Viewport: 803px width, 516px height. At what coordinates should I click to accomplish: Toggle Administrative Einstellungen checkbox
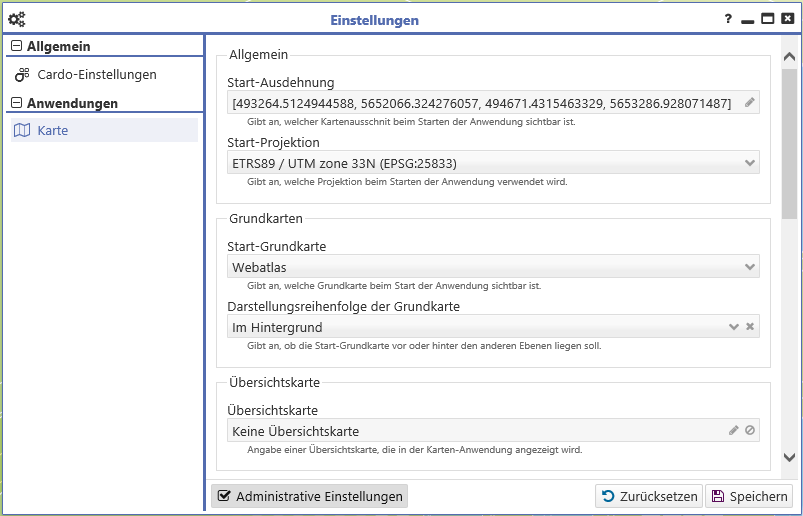(224, 496)
